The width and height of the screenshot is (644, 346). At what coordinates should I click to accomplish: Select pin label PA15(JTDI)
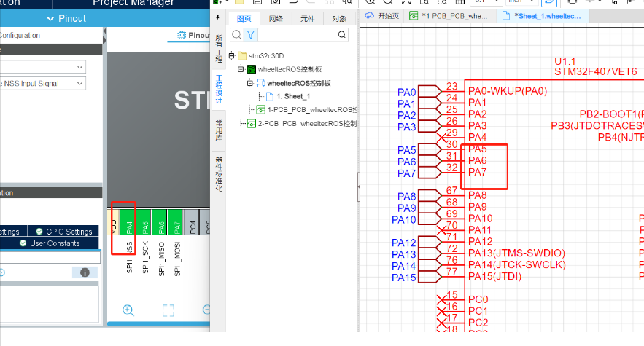click(x=495, y=276)
